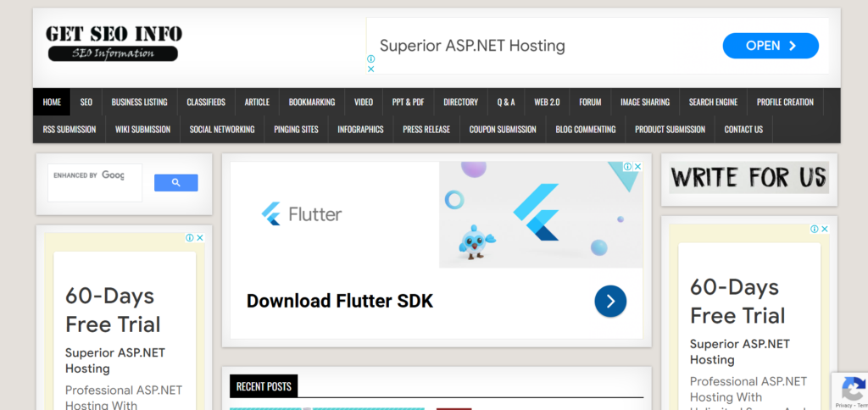868x410 pixels.
Task: Open ad info icon on top banner
Action: [x=371, y=58]
